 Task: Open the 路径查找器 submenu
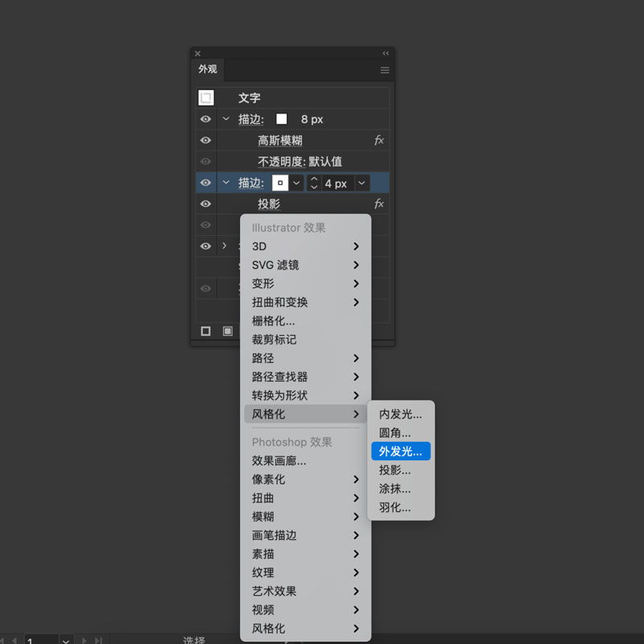(306, 377)
